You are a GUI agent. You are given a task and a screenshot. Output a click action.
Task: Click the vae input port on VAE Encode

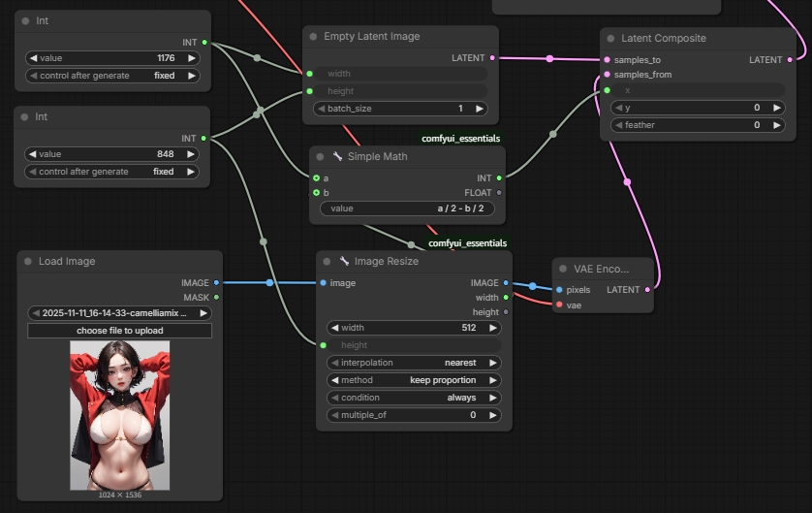point(559,305)
